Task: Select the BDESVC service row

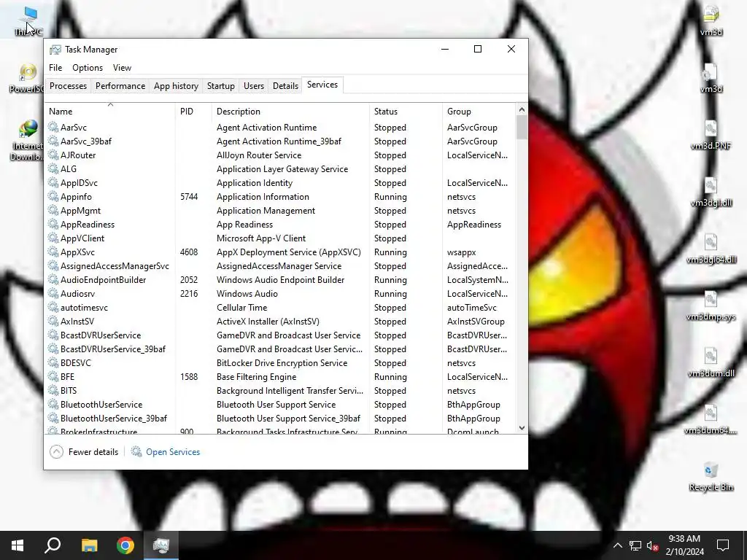Action: coord(280,363)
